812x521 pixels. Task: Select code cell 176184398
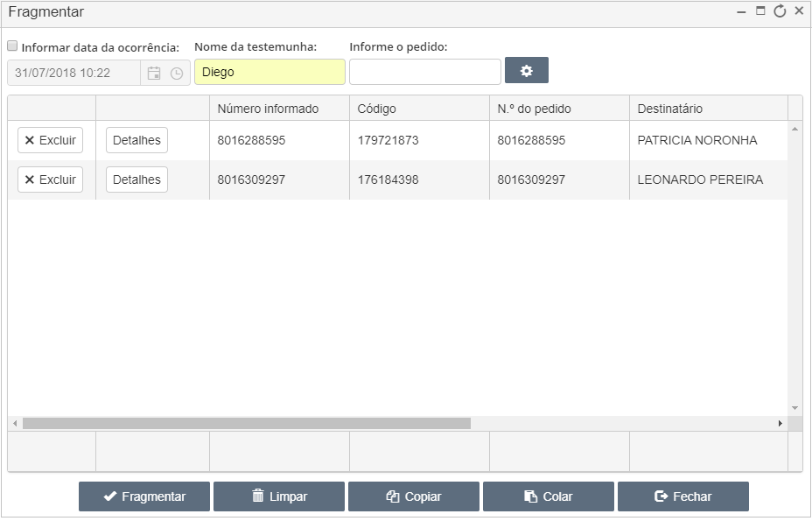pyautogui.click(x=419, y=180)
